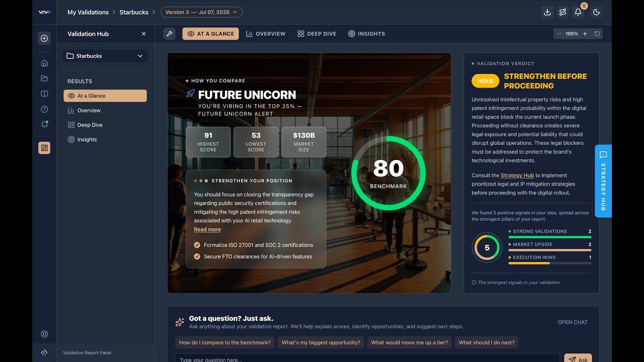The width and height of the screenshot is (644, 362).
Task: Open the vertical STRATEGY HUB side tab
Action: [x=603, y=181]
